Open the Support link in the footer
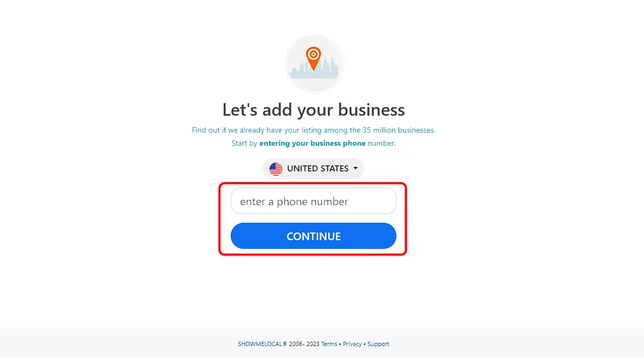The height and width of the screenshot is (357, 644). [378, 344]
